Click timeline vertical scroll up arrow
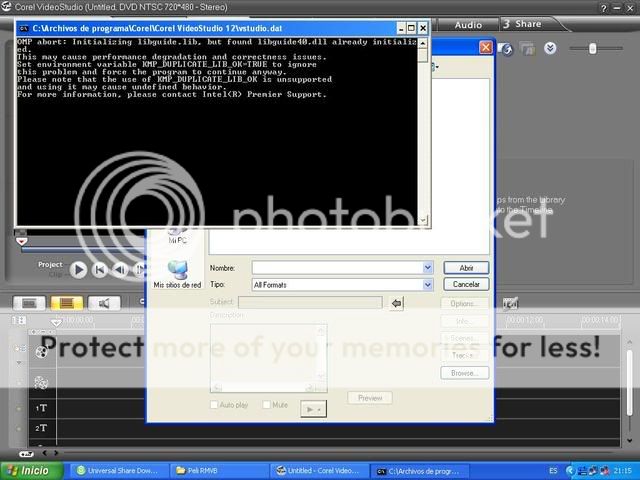 coord(629,342)
